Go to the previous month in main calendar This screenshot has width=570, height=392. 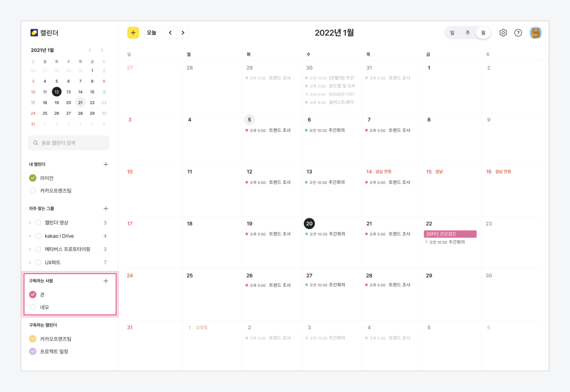pyautogui.click(x=170, y=33)
